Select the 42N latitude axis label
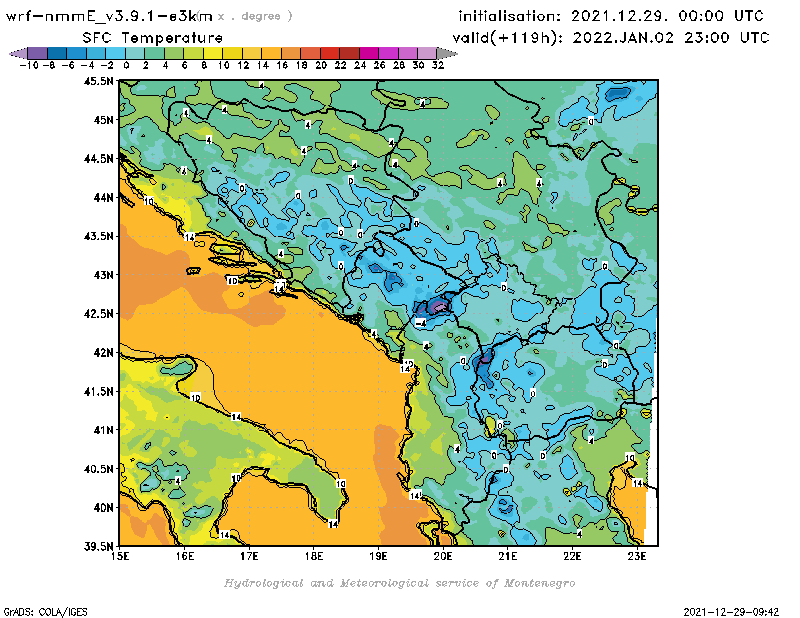This screenshot has height=618, width=800. [104, 353]
